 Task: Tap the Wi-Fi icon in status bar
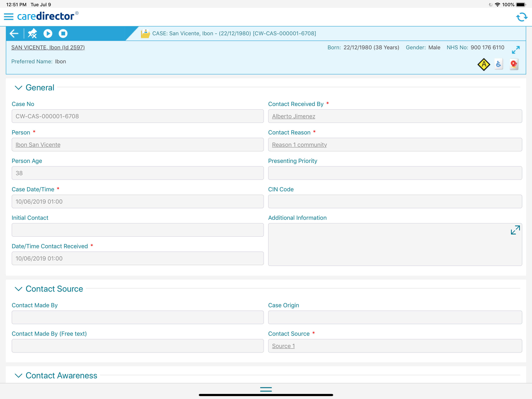497,4
